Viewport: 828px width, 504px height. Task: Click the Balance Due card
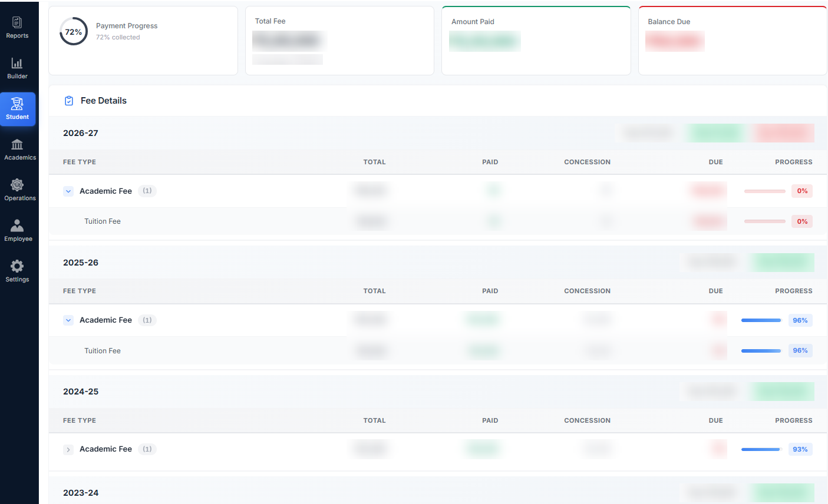[x=733, y=41]
